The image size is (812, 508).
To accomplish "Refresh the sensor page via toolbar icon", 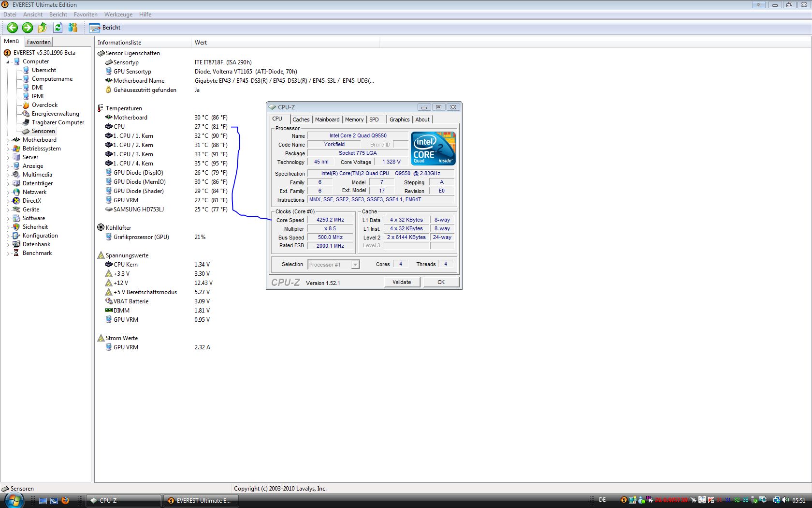I will click(x=58, y=28).
